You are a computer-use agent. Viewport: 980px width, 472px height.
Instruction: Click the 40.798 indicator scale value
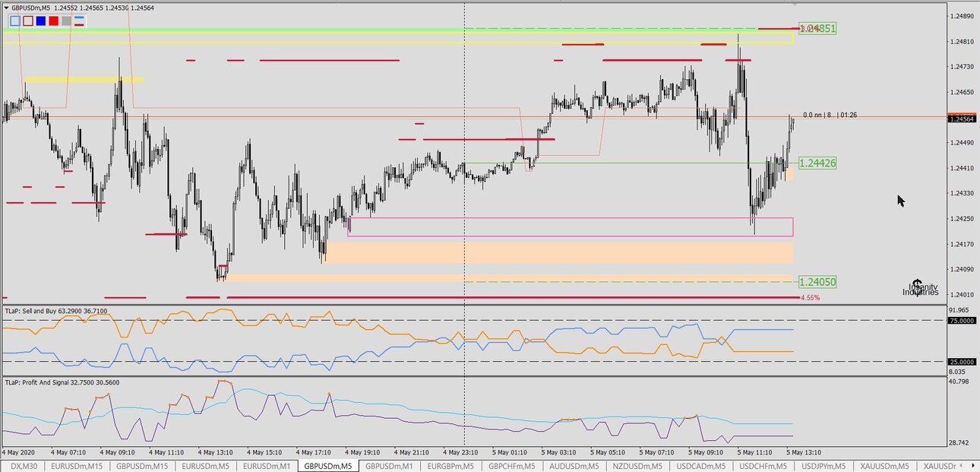click(959, 382)
